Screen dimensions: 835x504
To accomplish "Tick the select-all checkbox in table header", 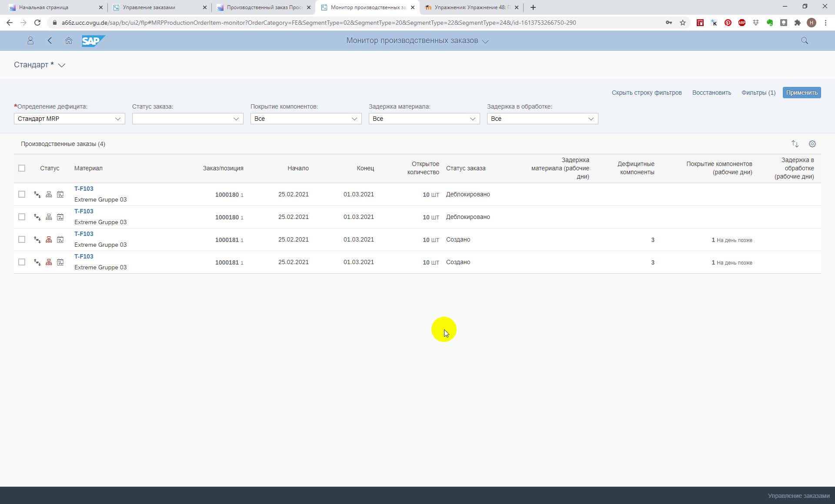I will (22, 168).
